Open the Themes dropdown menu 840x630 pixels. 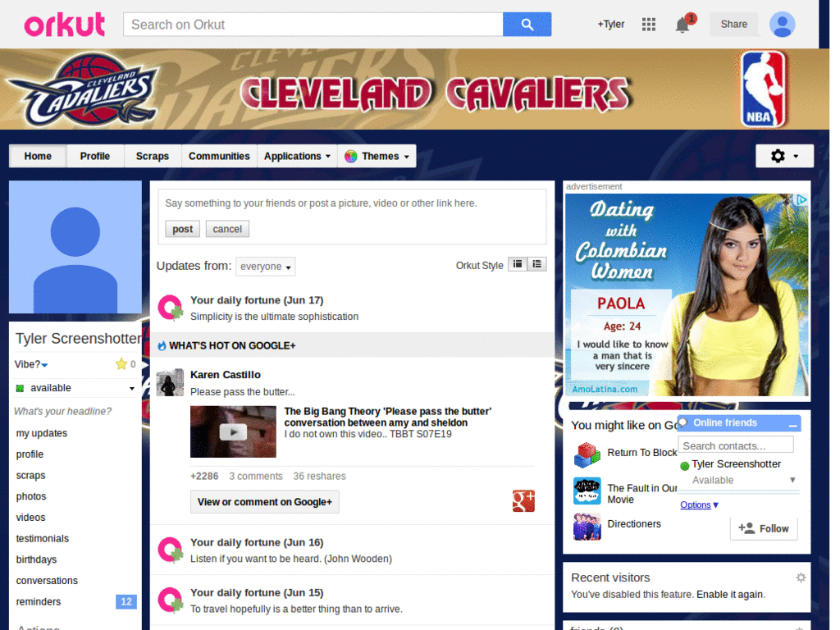click(x=377, y=157)
